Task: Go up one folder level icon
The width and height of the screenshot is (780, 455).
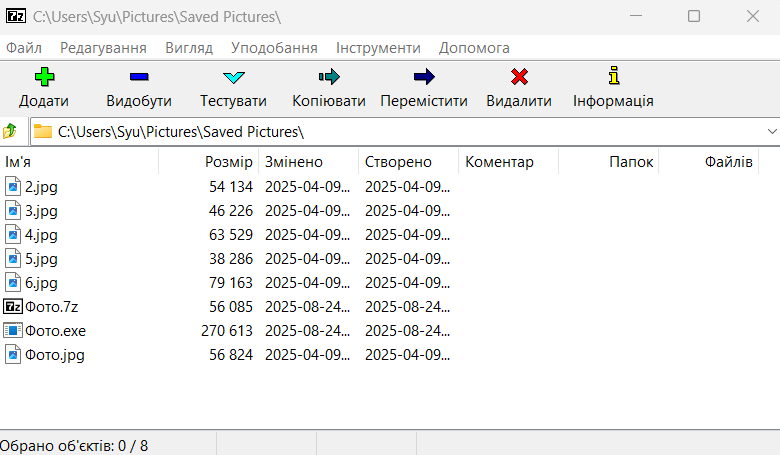Action: click(10, 131)
